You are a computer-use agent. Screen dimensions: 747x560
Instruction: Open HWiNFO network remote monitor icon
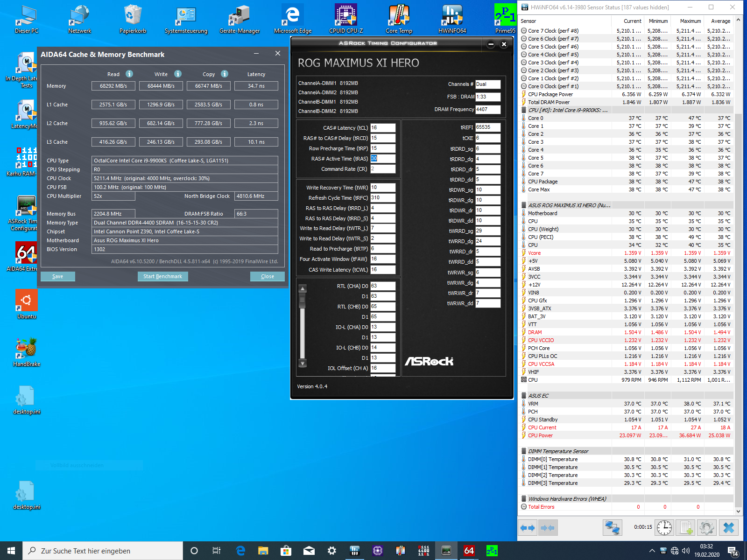tap(612, 528)
